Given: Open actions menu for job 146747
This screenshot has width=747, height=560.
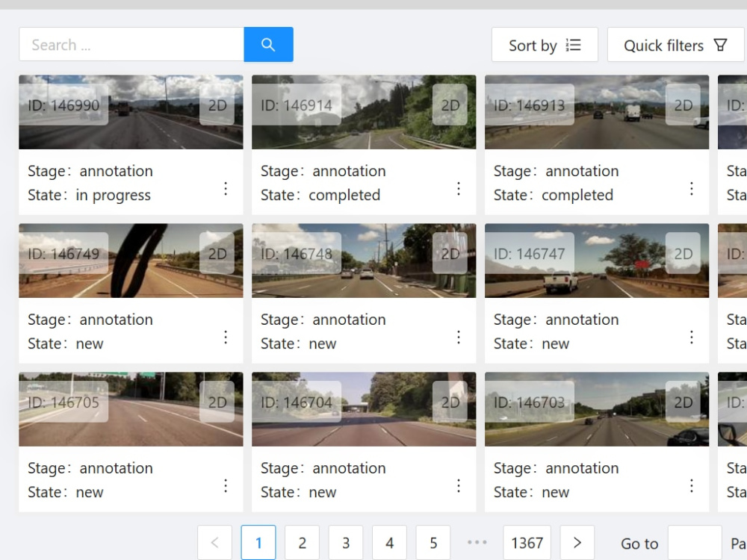Looking at the screenshot, I should click(x=692, y=337).
